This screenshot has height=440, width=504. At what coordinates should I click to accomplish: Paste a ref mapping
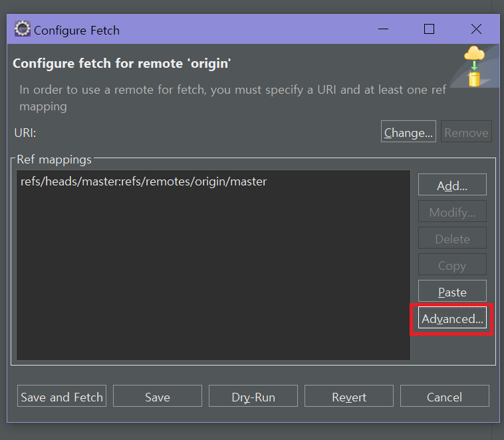pos(452,291)
